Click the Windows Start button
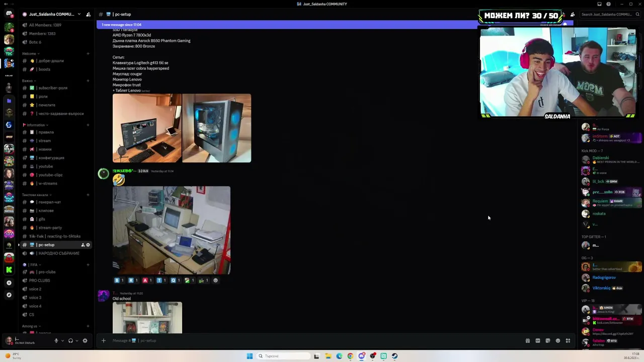 point(250,356)
